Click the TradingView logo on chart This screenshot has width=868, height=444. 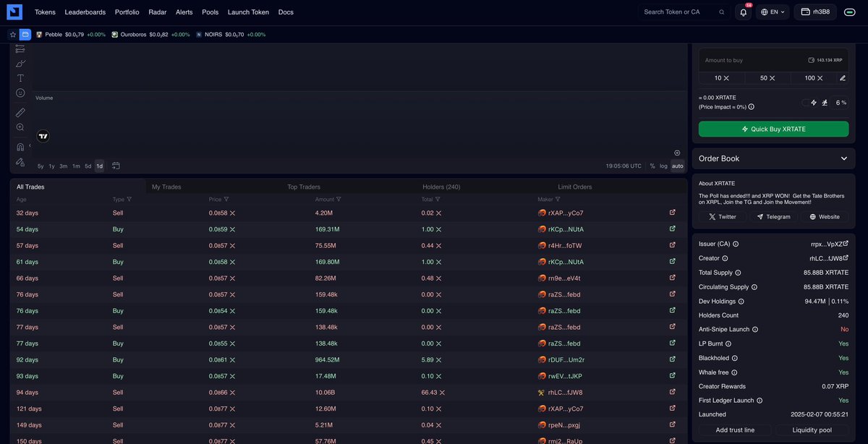(x=43, y=136)
